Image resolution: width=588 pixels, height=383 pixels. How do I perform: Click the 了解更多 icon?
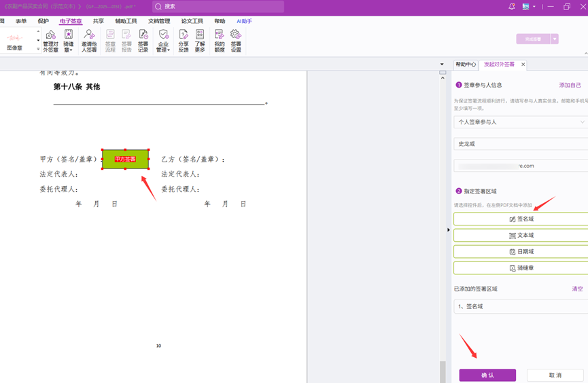200,41
